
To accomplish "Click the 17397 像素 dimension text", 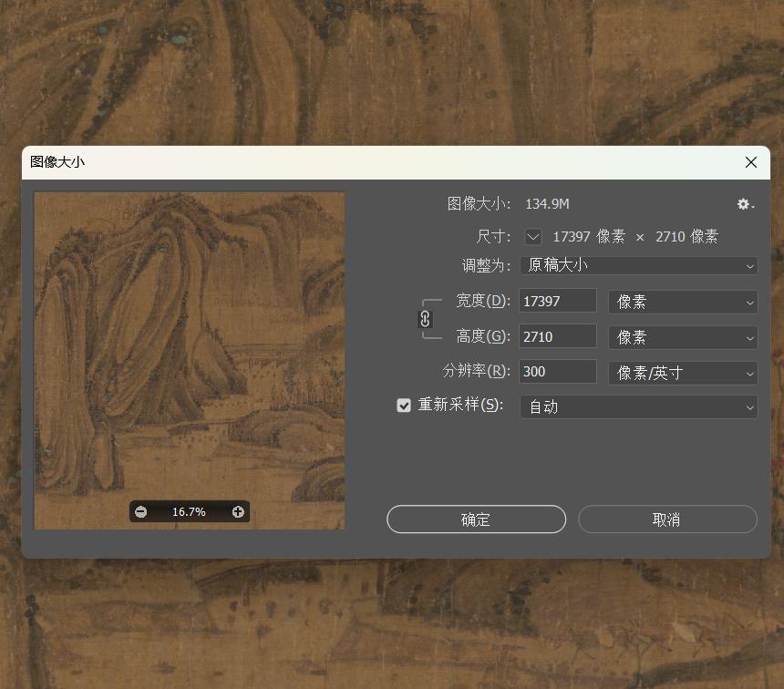I will [x=589, y=236].
